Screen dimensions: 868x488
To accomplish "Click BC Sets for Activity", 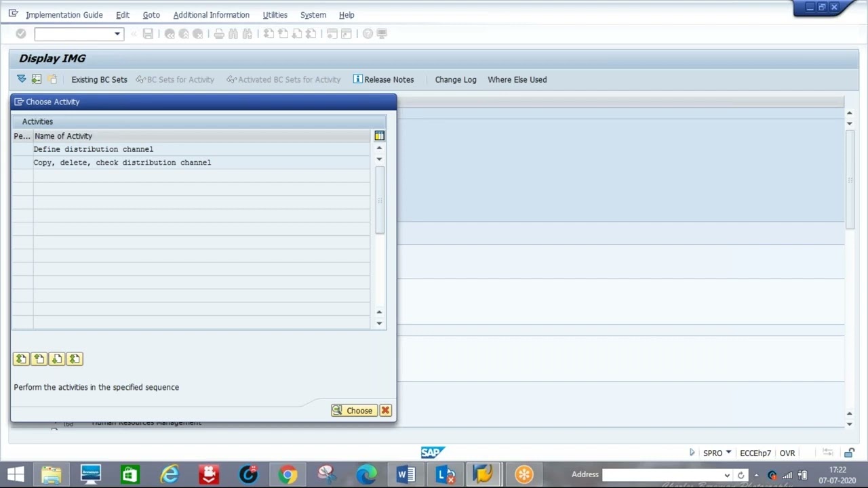I will pos(175,79).
